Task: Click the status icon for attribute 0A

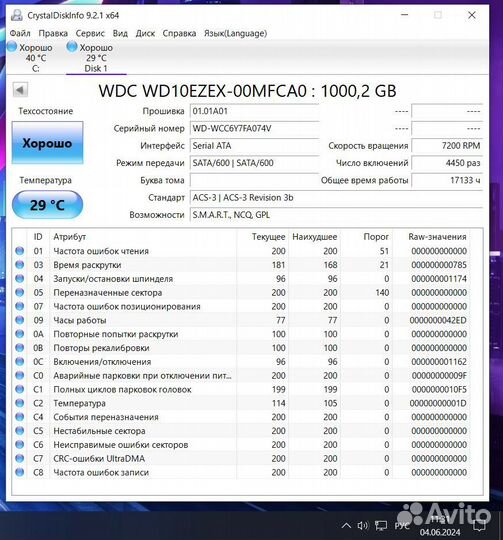Action: coord(20,334)
